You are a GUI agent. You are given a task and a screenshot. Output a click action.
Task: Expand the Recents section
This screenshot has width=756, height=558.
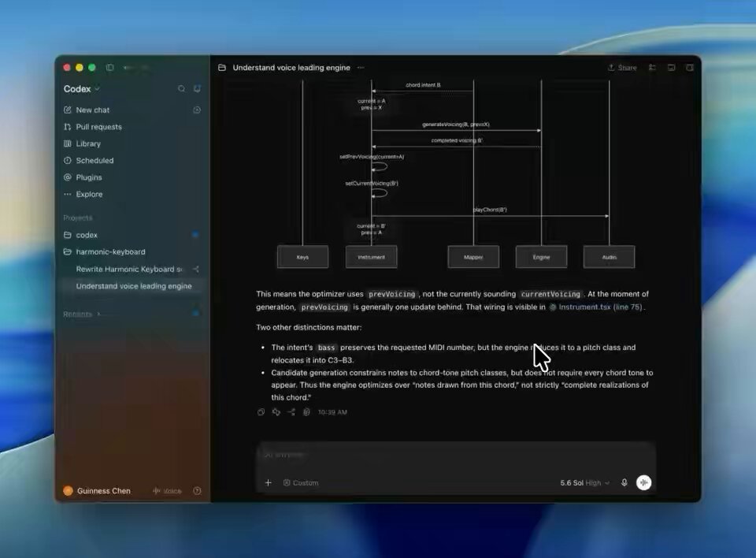[82, 314]
